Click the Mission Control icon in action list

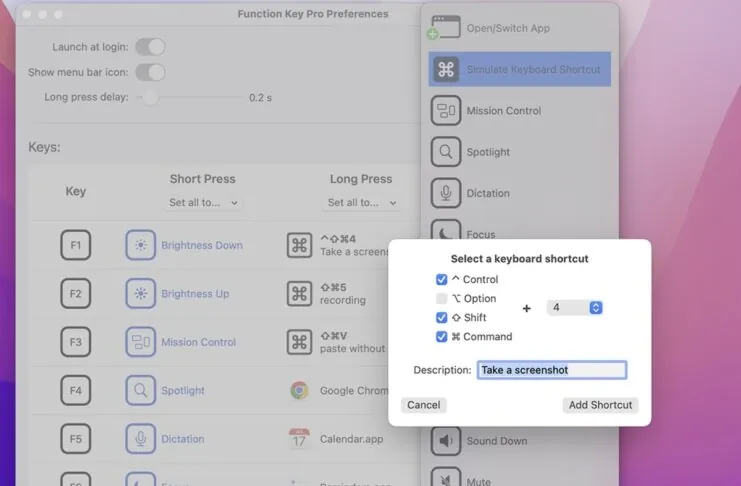pos(446,111)
